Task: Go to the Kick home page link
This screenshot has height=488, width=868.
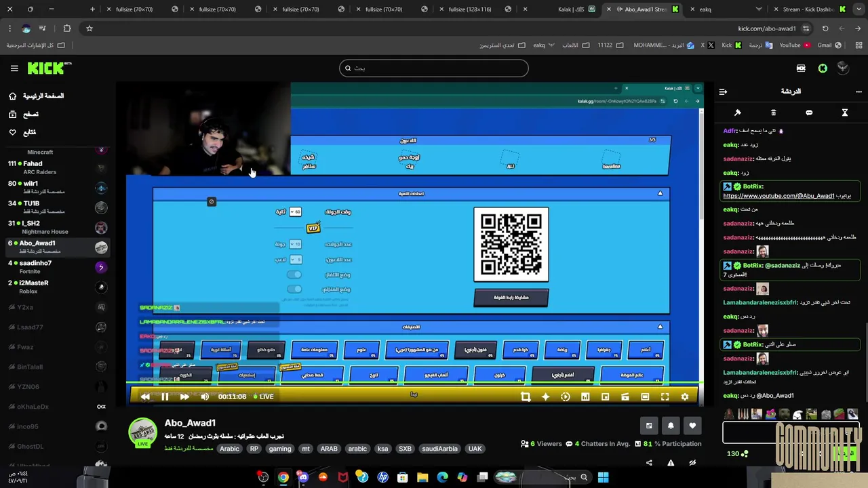Action: [x=37, y=96]
